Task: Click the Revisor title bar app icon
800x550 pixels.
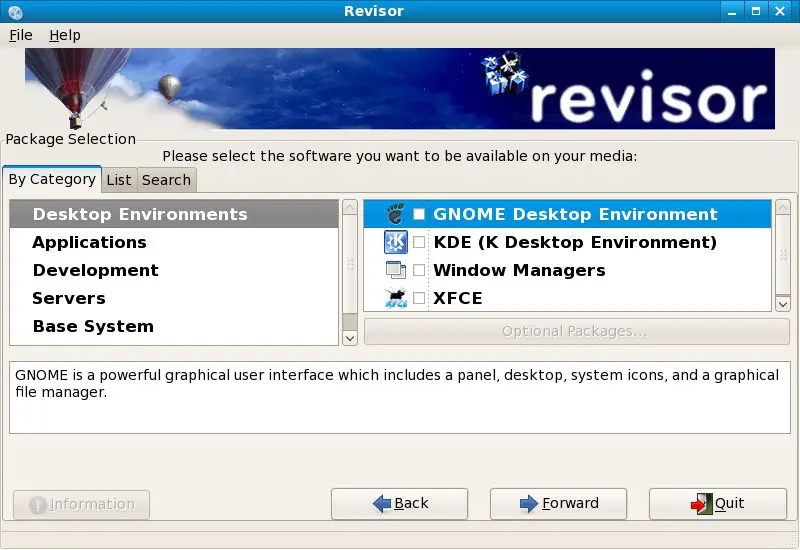Action: coord(15,11)
